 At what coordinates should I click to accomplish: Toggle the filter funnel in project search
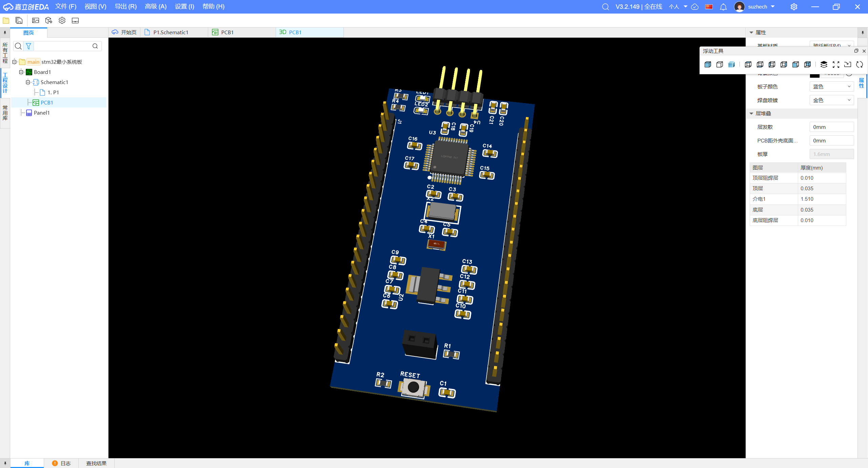point(28,46)
